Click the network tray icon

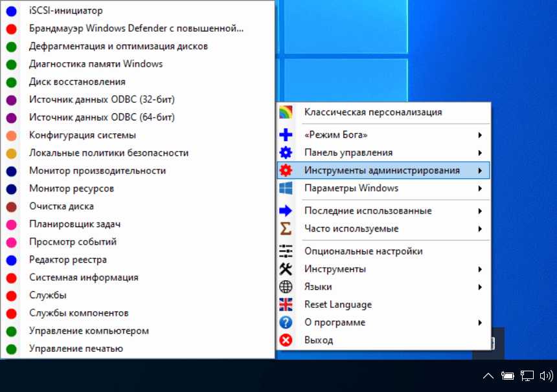click(x=527, y=375)
